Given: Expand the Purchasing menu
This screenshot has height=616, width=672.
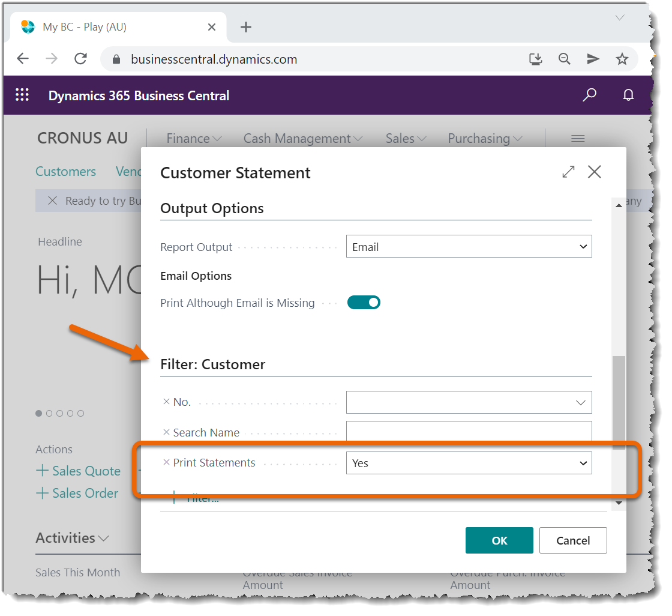Looking at the screenshot, I should tap(485, 139).
